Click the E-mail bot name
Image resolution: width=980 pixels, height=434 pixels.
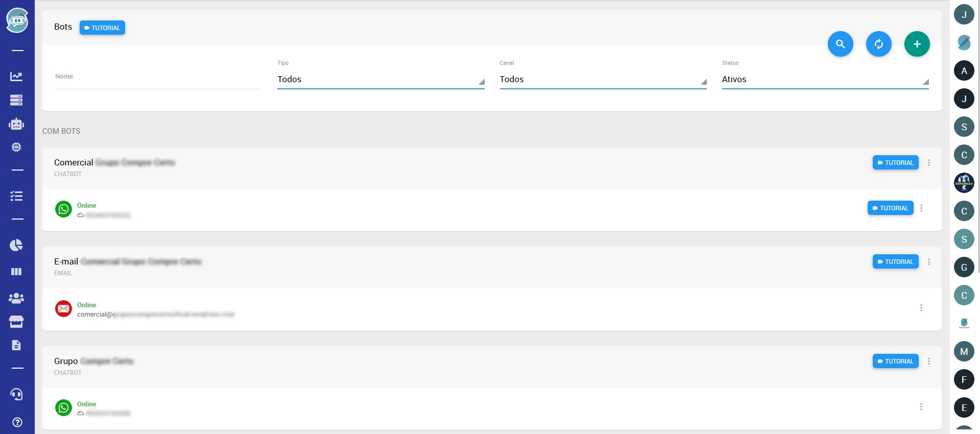point(128,261)
